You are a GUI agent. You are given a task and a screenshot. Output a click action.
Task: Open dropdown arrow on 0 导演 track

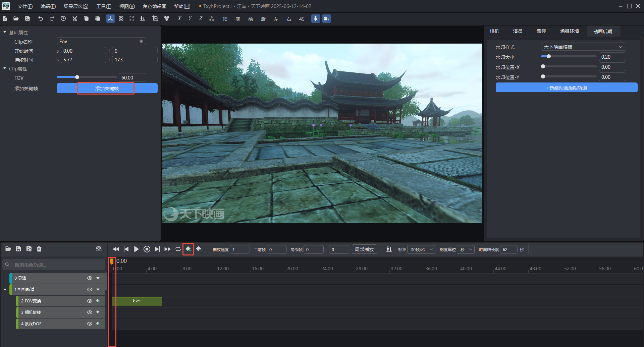pos(98,278)
